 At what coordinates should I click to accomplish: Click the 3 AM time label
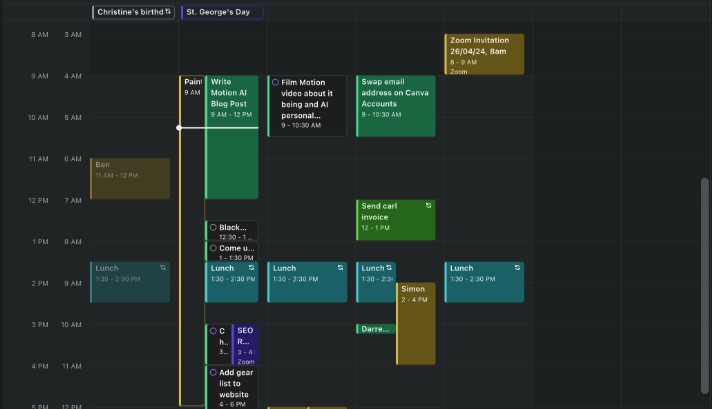[x=73, y=34]
